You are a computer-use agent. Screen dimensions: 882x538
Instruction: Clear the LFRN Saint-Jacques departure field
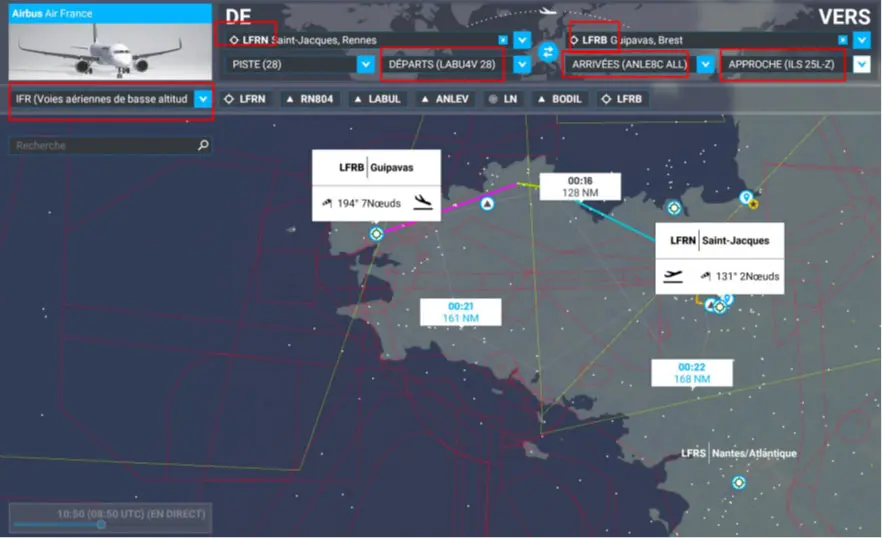coord(503,40)
